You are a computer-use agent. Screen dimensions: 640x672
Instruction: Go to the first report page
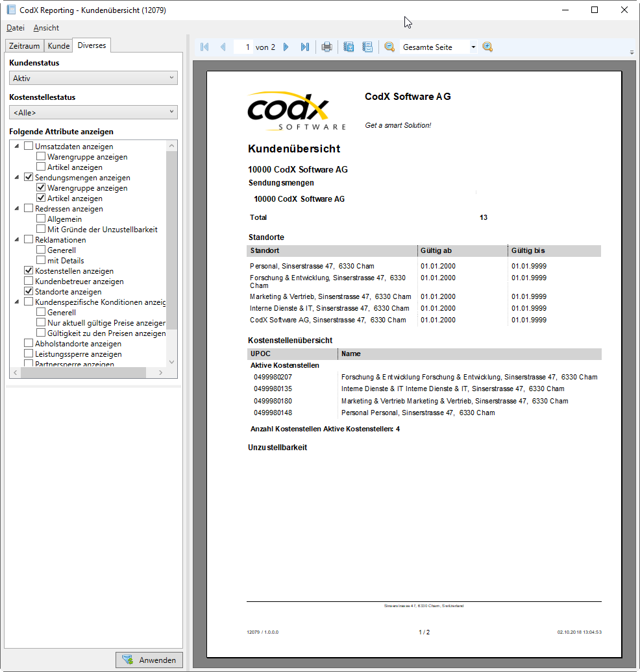point(204,47)
